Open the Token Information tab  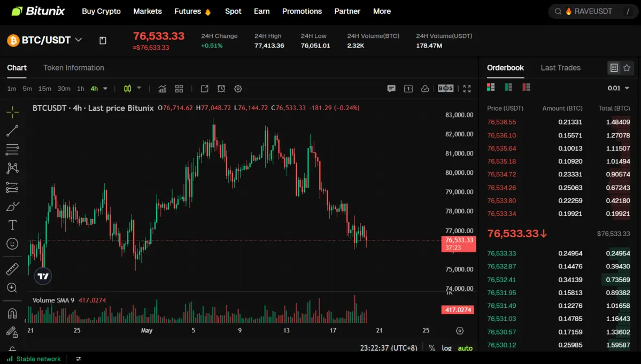click(74, 68)
